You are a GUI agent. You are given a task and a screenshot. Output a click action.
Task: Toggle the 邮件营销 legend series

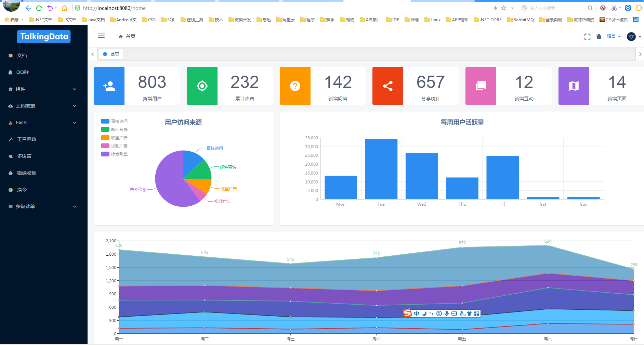(114, 129)
